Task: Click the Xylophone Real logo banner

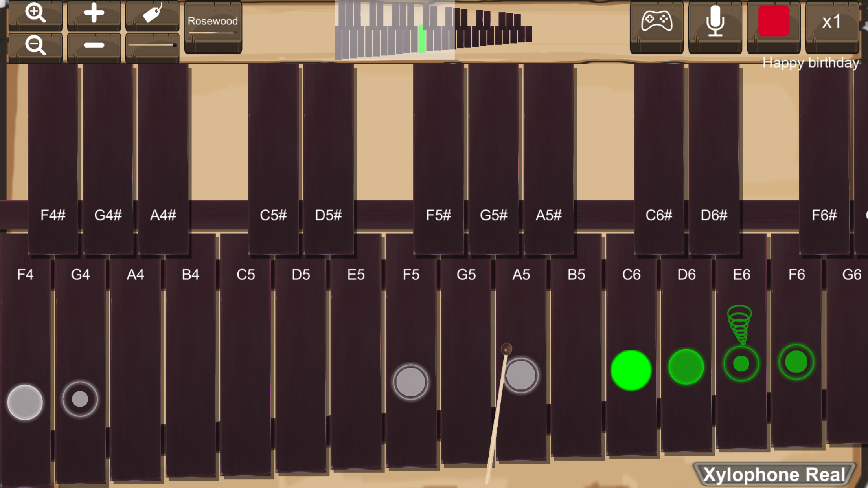Action: 774,474
